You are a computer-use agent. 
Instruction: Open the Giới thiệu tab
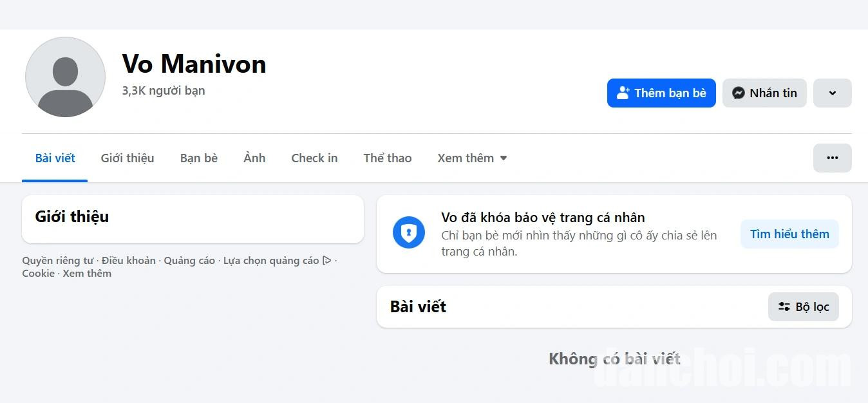tap(127, 158)
